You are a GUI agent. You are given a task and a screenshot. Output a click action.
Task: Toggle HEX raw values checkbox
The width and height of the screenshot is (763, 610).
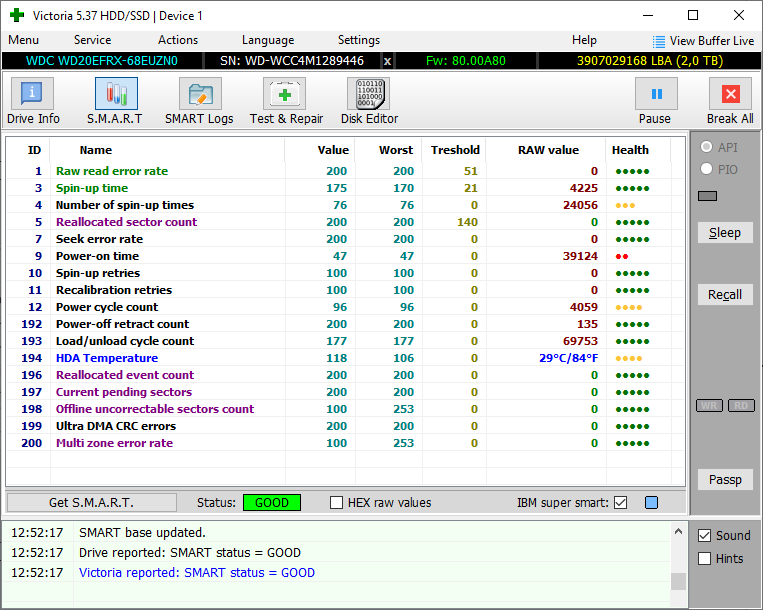pyautogui.click(x=336, y=502)
